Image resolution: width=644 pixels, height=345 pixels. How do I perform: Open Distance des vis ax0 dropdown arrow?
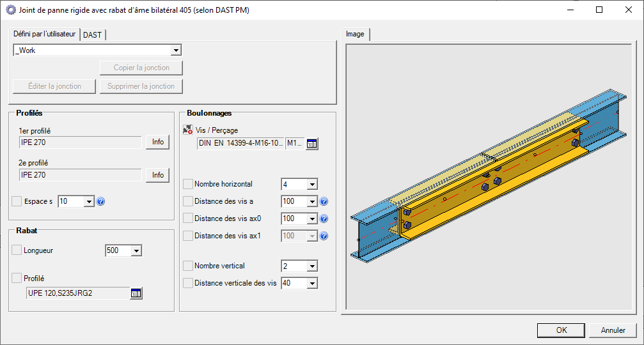312,218
